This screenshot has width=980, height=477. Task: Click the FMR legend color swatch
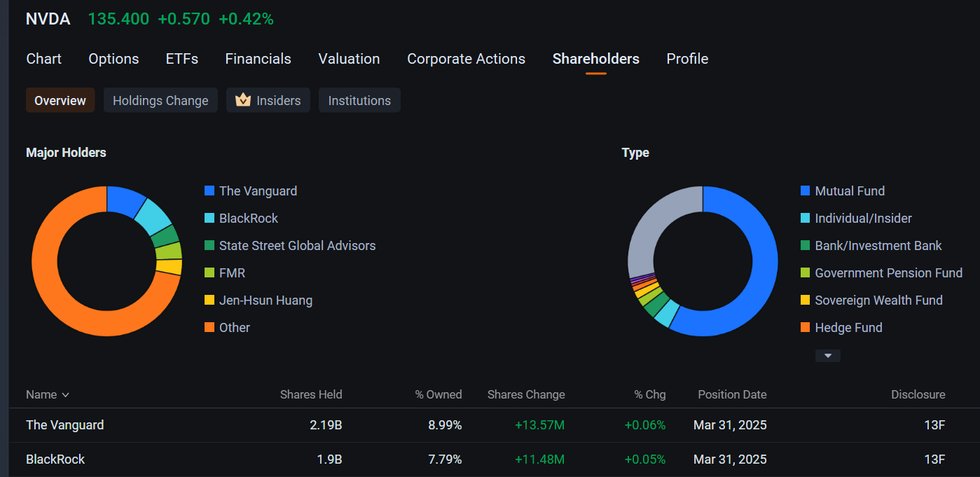[x=209, y=272]
